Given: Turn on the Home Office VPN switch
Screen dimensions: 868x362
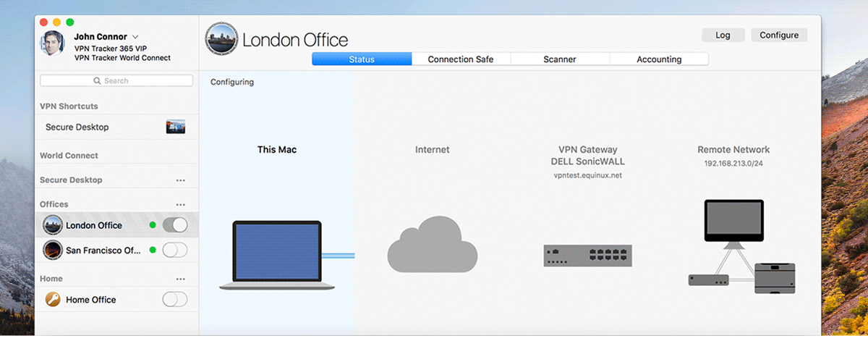Looking at the screenshot, I should tap(175, 300).
